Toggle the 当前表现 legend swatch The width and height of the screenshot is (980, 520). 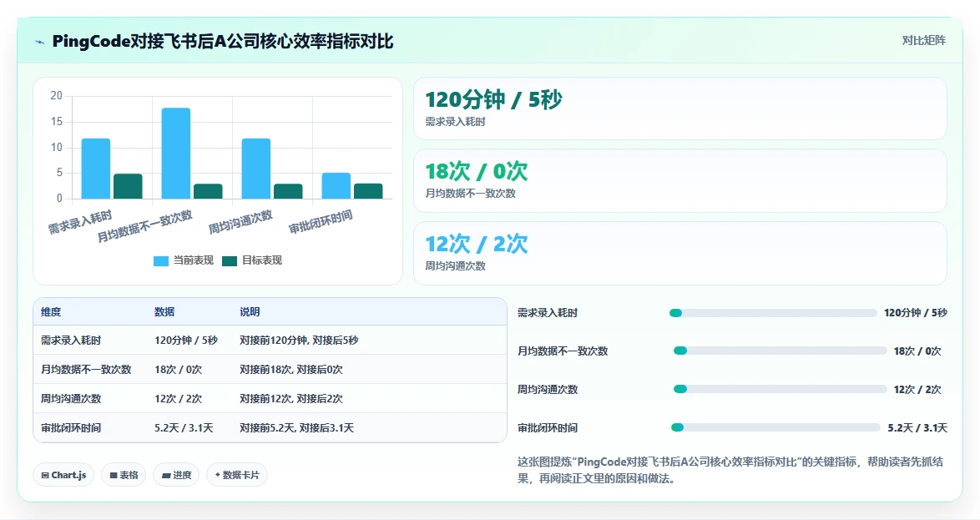pyautogui.click(x=160, y=260)
